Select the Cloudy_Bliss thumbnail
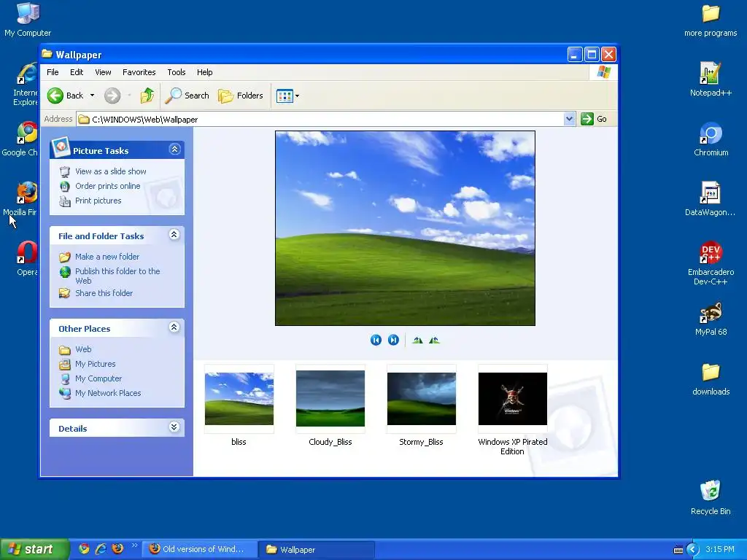 [x=330, y=399]
